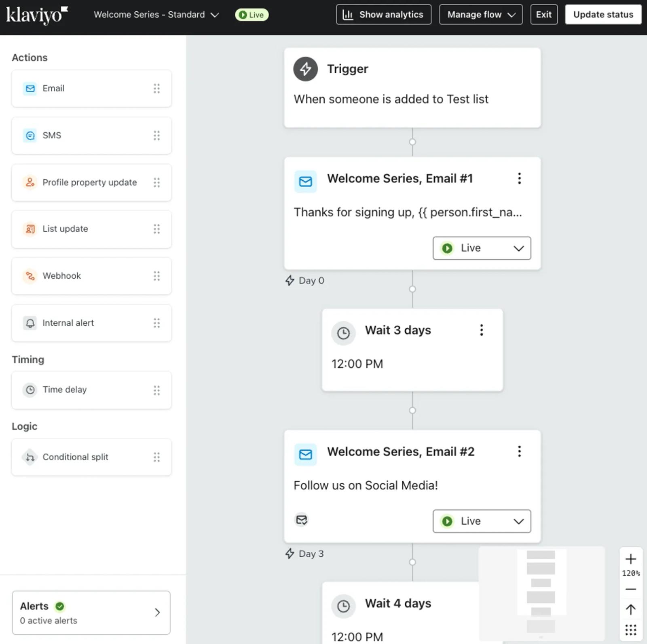
Task: Click connector node below Email #2
Action: click(412, 562)
